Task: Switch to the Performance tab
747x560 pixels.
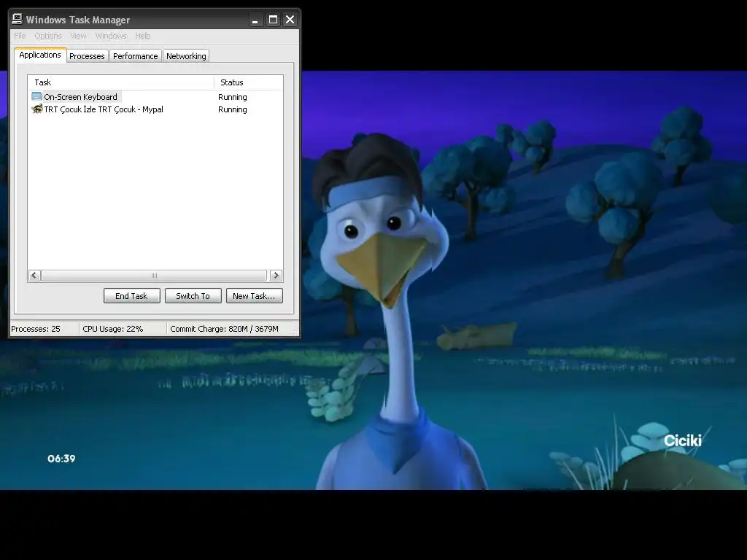Action: tap(135, 56)
